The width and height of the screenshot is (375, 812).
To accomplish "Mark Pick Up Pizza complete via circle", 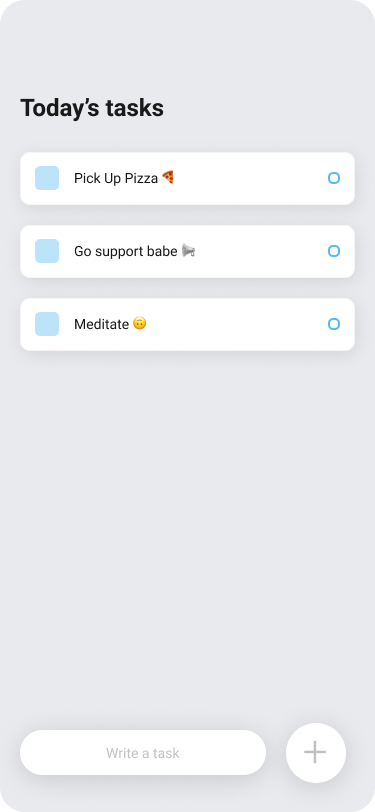I will tap(334, 178).
